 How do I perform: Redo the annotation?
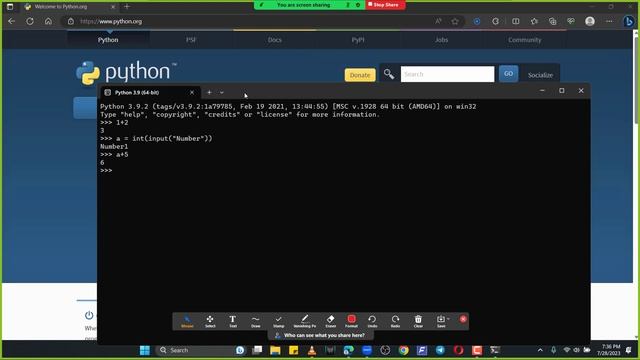coord(395,321)
